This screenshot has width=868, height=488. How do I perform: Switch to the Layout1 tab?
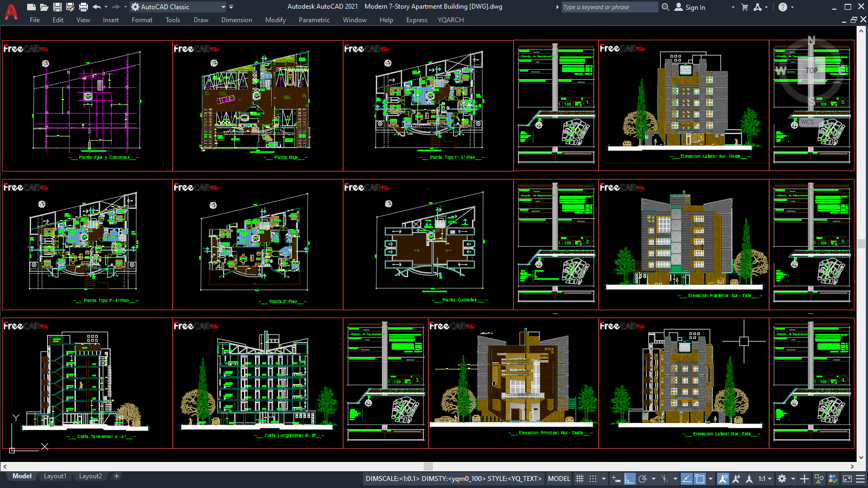pyautogui.click(x=55, y=476)
